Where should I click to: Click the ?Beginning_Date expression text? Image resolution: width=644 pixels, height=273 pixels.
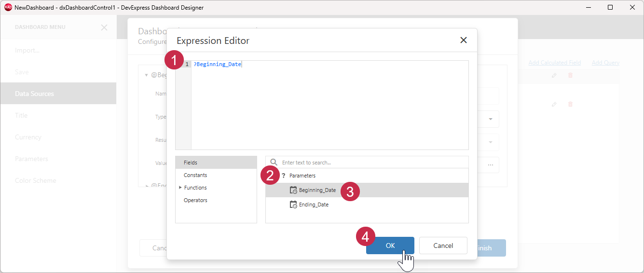[x=217, y=64]
